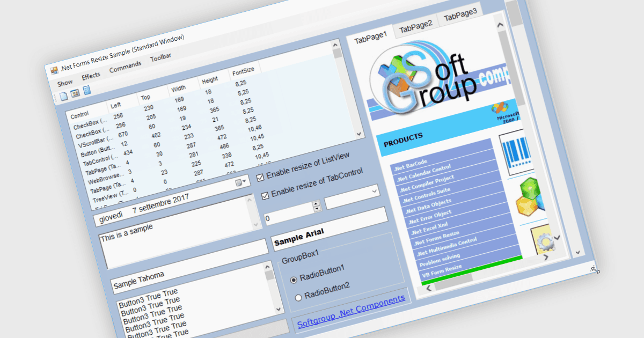Sort by the Width column header
Screen dimensions: 644x338
coord(179,88)
